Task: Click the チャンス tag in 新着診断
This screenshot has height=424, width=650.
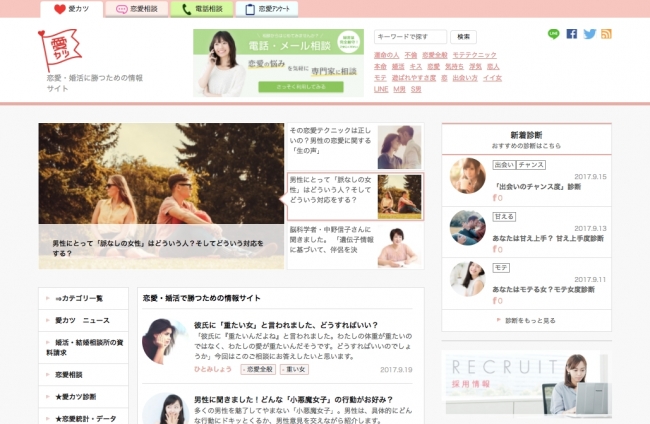Action: [x=531, y=165]
